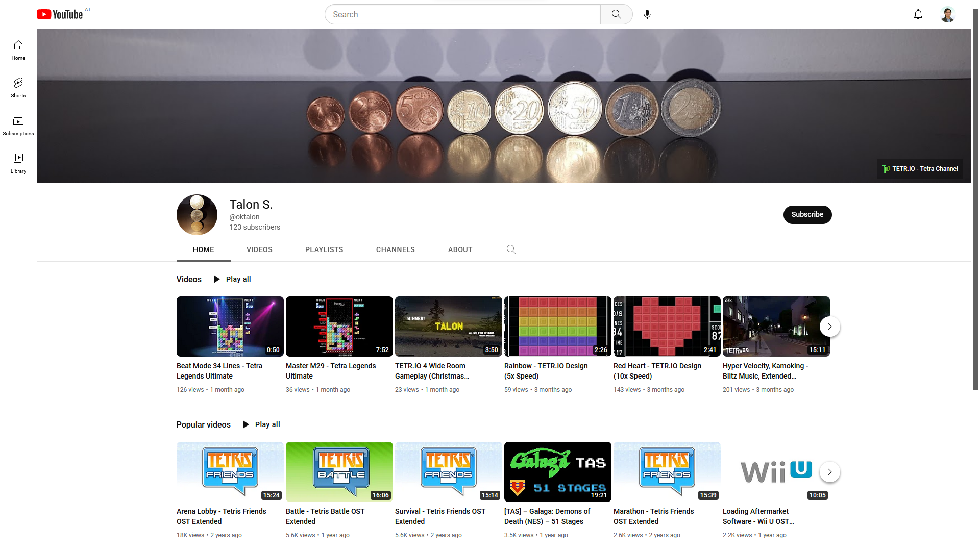This screenshot has height=551, width=980.
Task: Open the Galaga TAS 51 Stages thumbnail
Action: (x=557, y=472)
